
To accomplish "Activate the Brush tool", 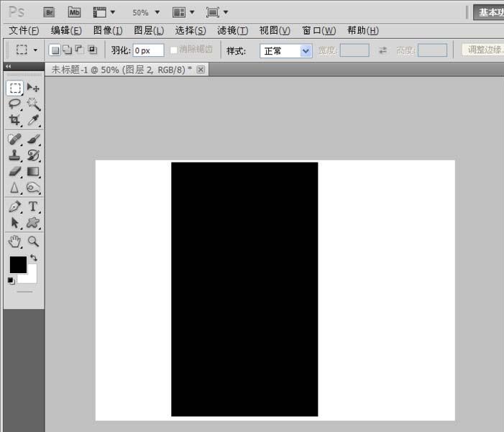I will [x=33, y=139].
